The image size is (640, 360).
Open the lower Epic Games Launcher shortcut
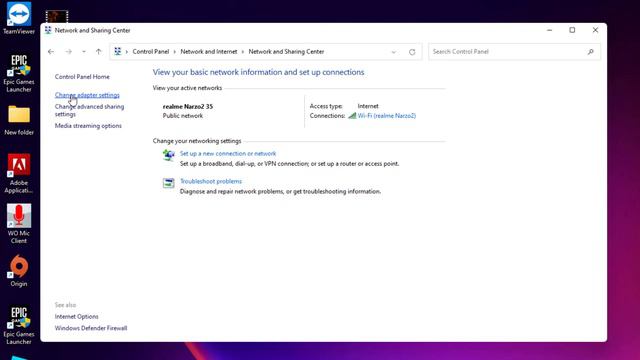tap(19, 325)
